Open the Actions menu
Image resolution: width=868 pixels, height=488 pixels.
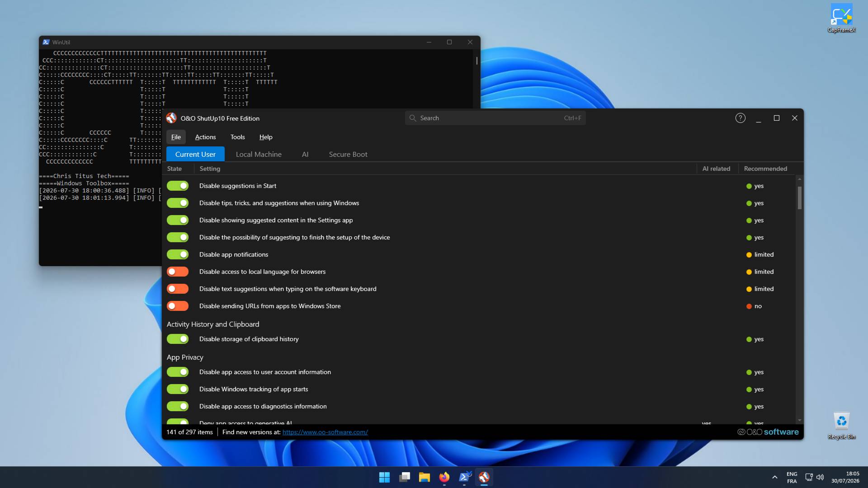point(205,137)
